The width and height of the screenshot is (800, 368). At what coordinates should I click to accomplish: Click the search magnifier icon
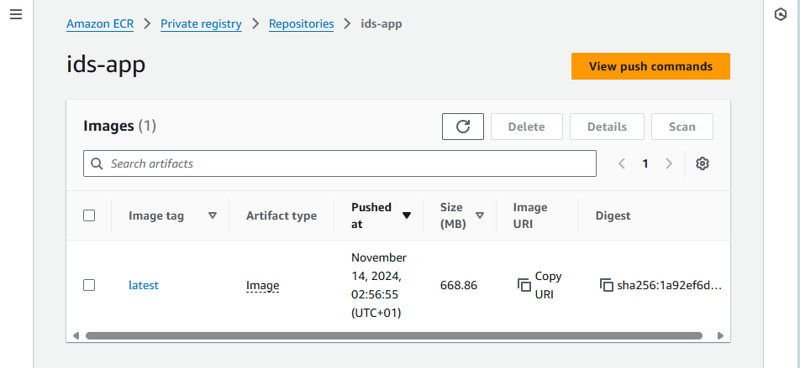96,163
